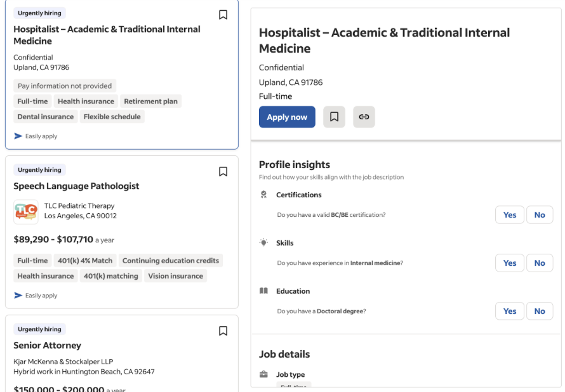Bookmark the Senior Attorney job
The height and width of the screenshot is (392, 565).
(x=223, y=331)
